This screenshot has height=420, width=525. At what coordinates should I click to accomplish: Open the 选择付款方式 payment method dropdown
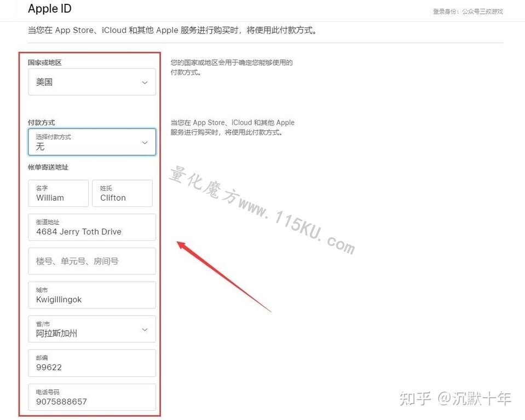pyautogui.click(x=92, y=142)
